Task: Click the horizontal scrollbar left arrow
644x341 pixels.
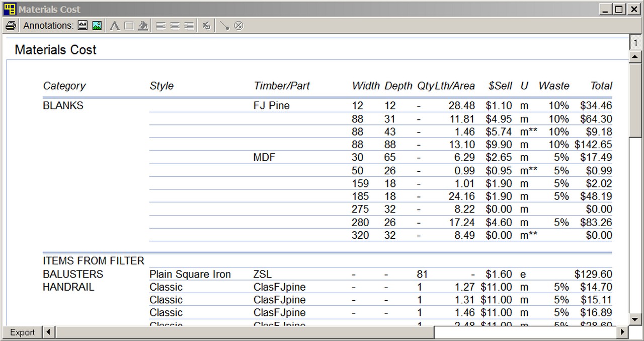Action: 48,332
